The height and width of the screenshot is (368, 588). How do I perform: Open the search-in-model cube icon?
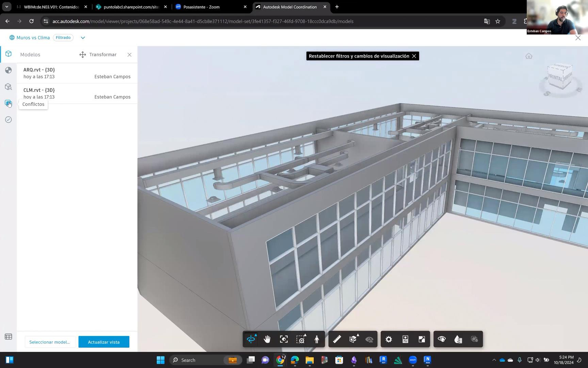[8, 87]
